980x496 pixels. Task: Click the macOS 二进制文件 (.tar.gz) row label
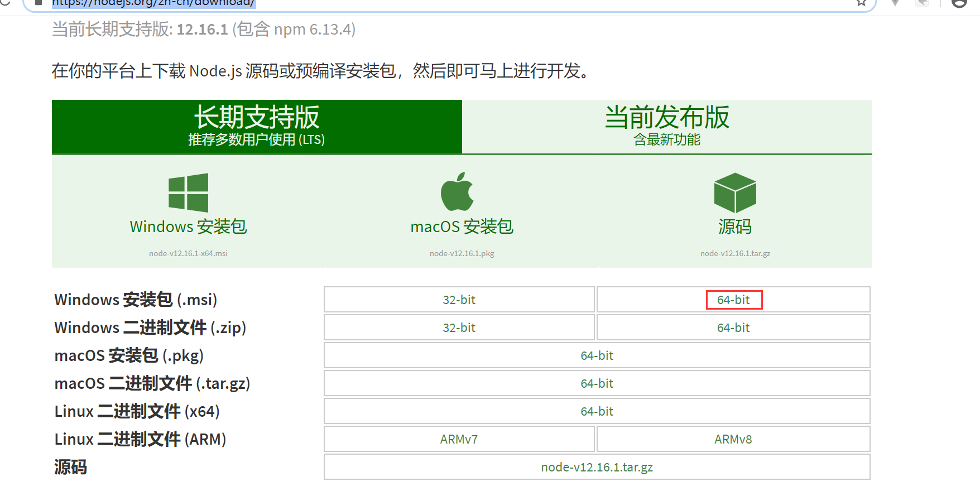pyautogui.click(x=152, y=383)
